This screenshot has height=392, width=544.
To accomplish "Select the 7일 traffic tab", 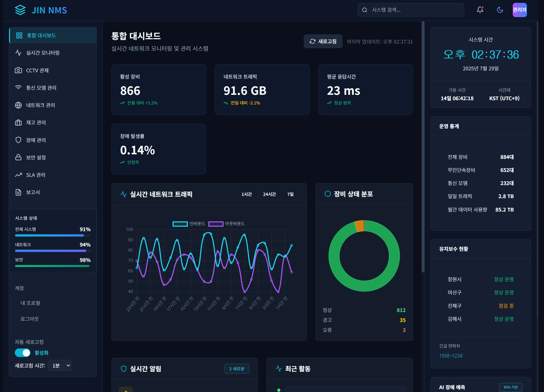I will pos(290,194).
